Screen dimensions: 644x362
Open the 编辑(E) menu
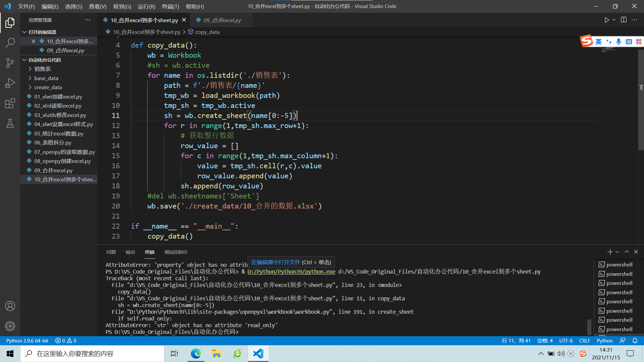pyautogui.click(x=50, y=6)
